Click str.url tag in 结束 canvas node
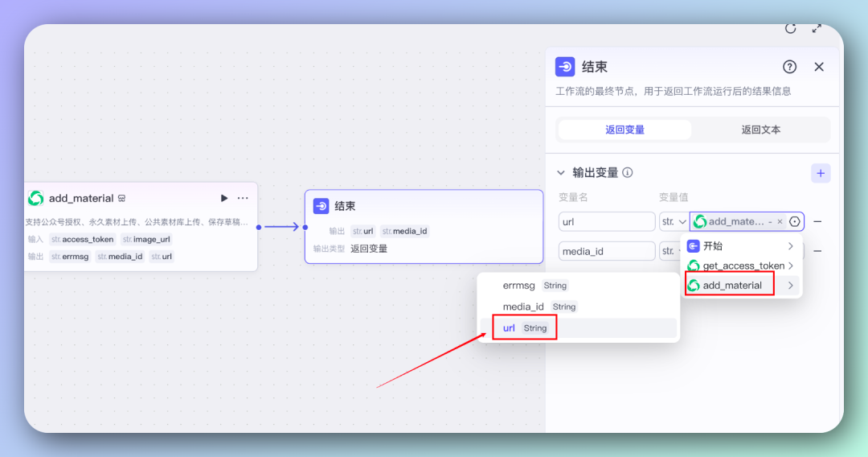Image resolution: width=868 pixels, height=457 pixels. 363,231
